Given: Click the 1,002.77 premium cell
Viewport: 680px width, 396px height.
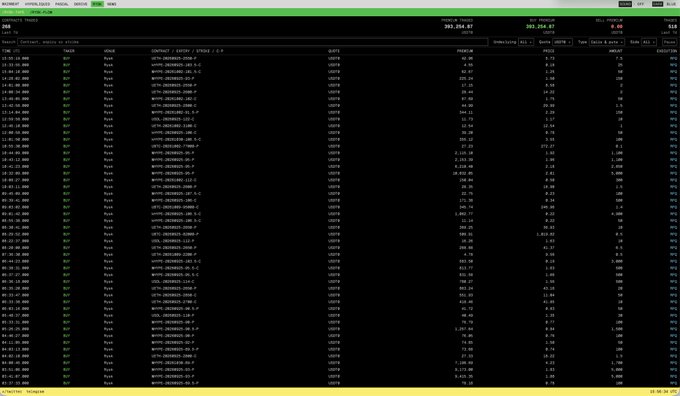Looking at the screenshot, I should (x=464, y=214).
